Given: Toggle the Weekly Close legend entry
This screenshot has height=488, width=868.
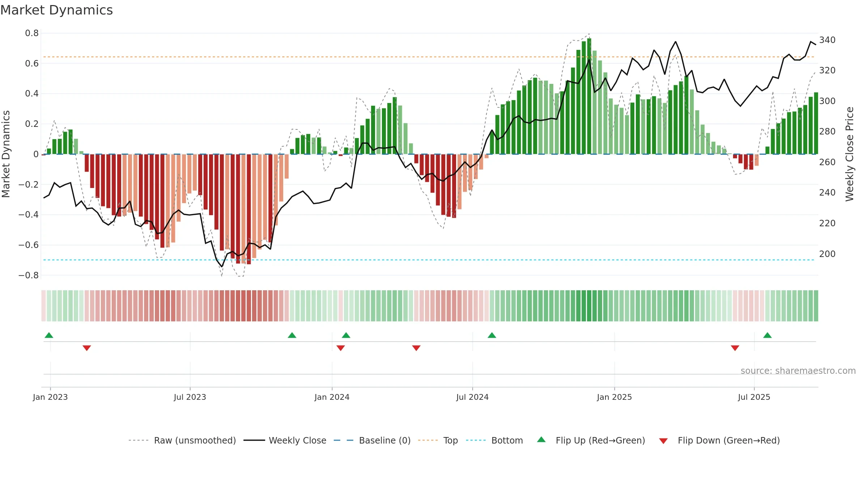Looking at the screenshot, I should tap(285, 440).
